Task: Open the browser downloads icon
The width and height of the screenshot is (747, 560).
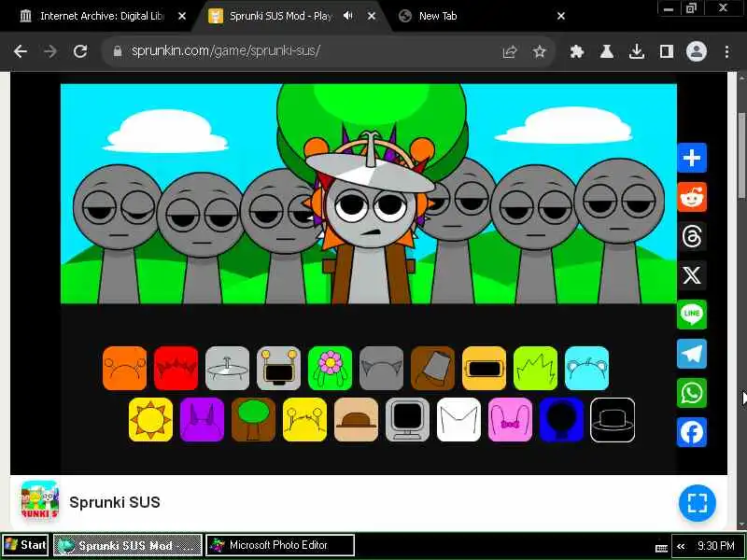Action: coord(637,51)
